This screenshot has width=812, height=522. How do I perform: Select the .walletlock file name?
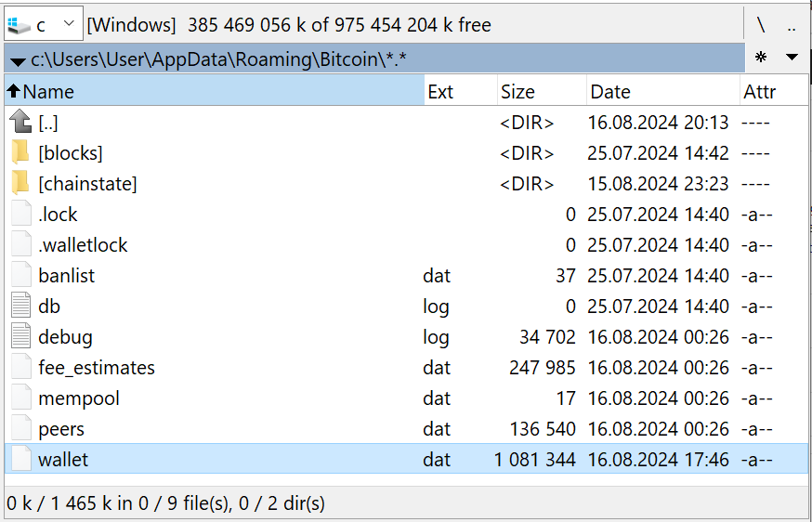tap(83, 245)
